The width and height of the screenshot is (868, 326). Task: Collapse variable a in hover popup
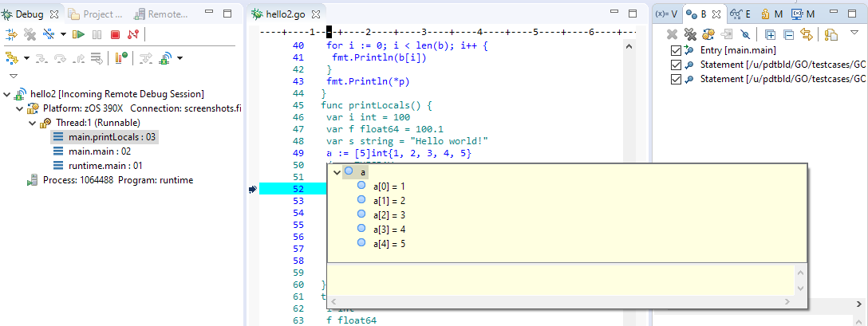pos(336,173)
